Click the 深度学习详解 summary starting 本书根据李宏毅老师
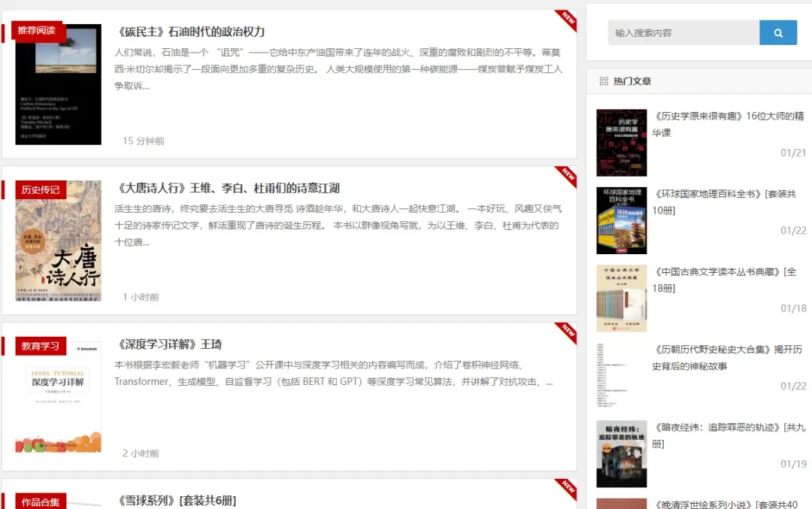Image resolution: width=812 pixels, height=509 pixels. [334, 374]
